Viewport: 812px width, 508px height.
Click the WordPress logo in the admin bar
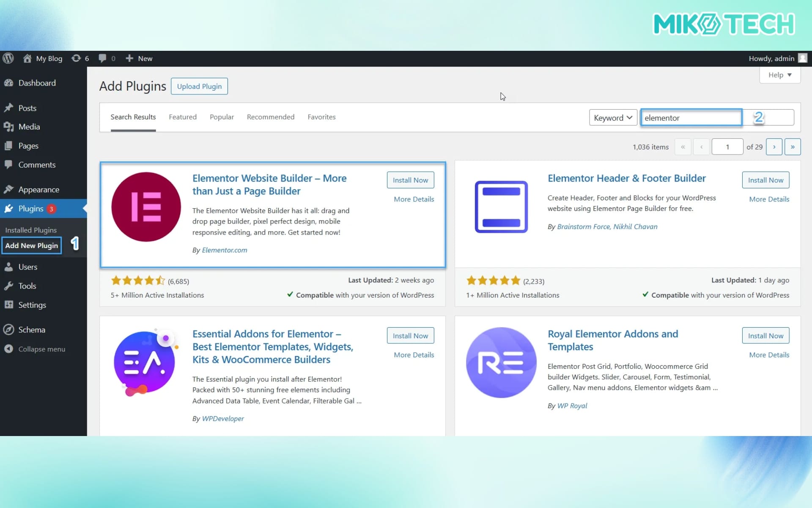pyautogui.click(x=8, y=58)
